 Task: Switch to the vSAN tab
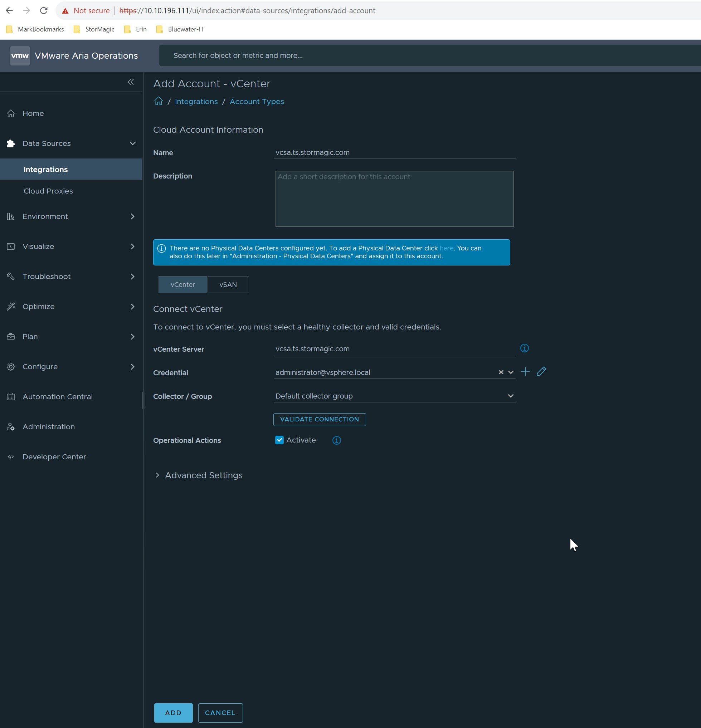click(228, 284)
